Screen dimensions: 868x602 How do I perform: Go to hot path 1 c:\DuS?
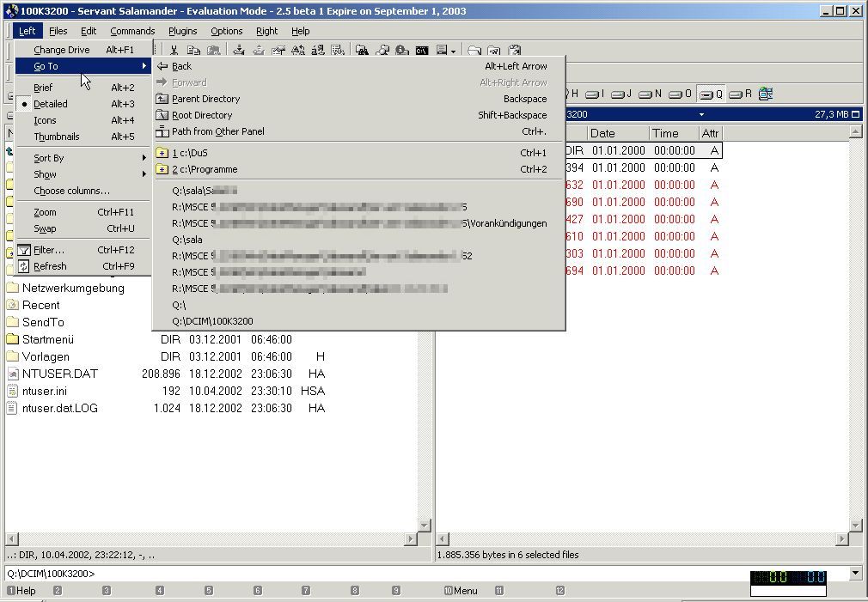(x=358, y=153)
